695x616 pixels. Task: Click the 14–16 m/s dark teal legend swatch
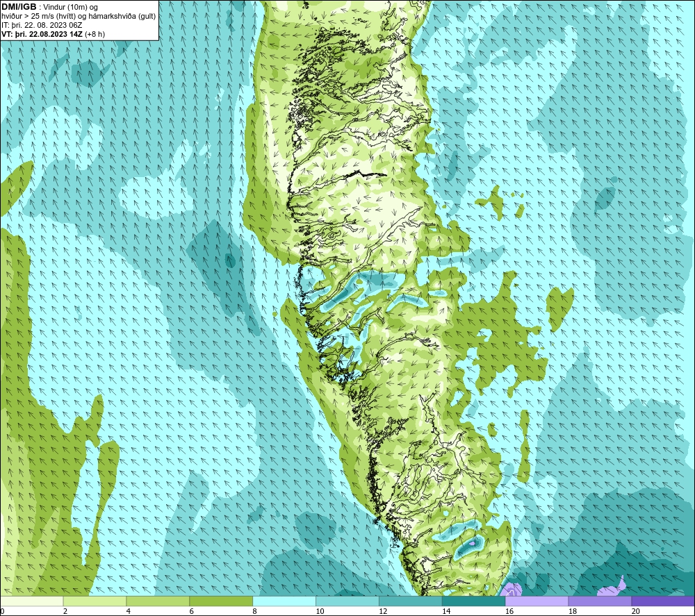(474, 601)
